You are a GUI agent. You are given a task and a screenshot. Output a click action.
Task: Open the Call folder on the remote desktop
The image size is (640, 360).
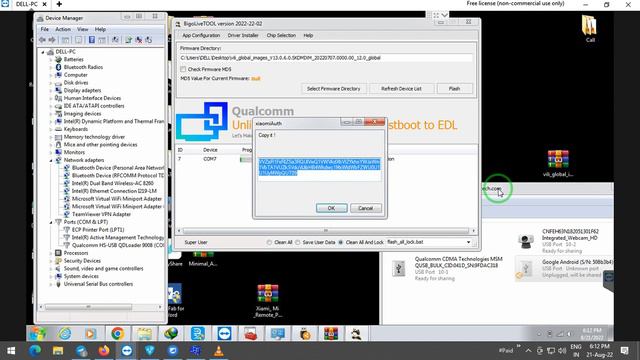(x=589, y=28)
